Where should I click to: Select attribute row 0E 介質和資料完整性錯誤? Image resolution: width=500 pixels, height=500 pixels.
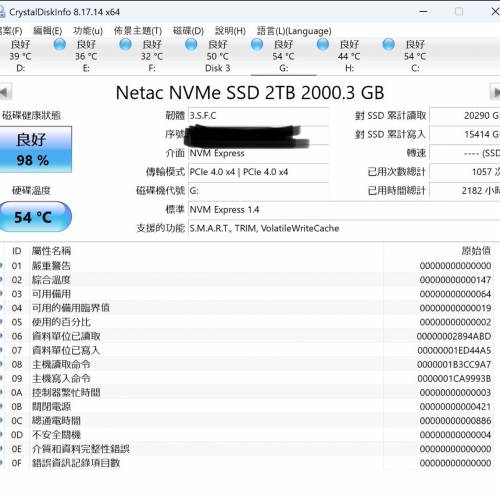click(247, 449)
